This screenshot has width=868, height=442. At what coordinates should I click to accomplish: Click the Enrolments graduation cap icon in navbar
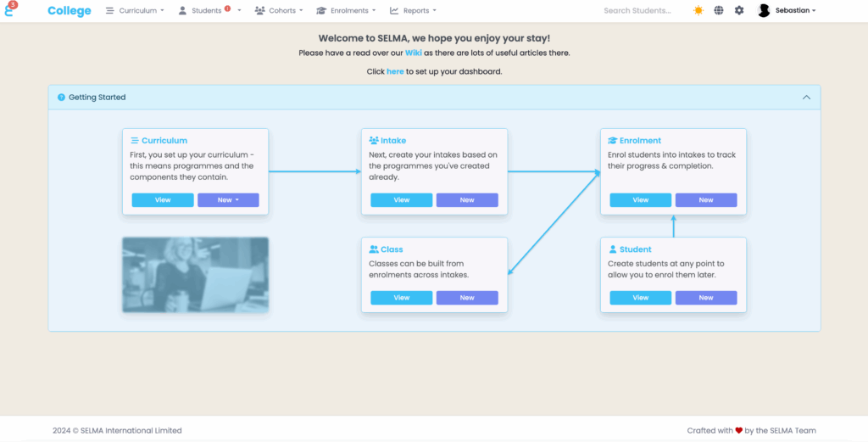(x=321, y=10)
